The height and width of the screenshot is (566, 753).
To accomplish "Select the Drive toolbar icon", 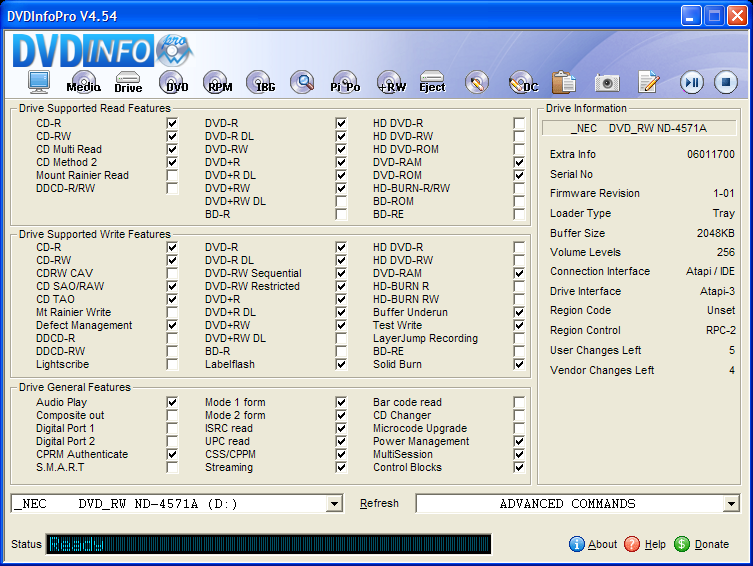I will point(128,82).
